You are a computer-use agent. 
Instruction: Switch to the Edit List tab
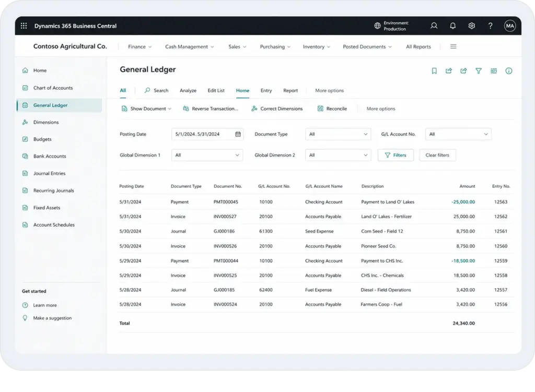pos(216,91)
